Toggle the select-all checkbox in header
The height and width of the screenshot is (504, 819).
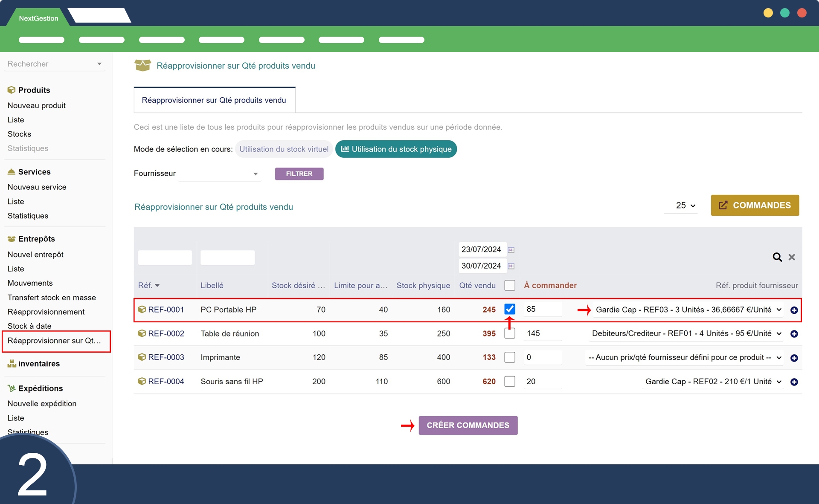(x=509, y=285)
